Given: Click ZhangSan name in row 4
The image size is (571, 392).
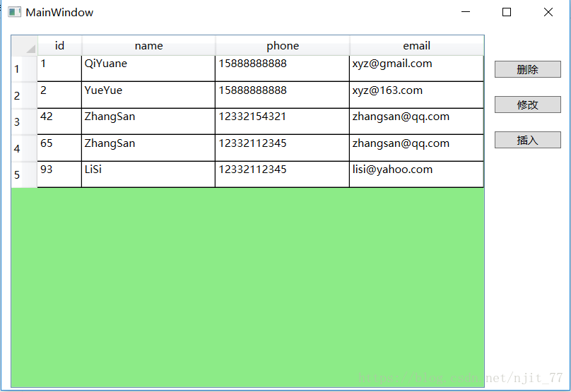Looking at the screenshot, I should 148,148.
